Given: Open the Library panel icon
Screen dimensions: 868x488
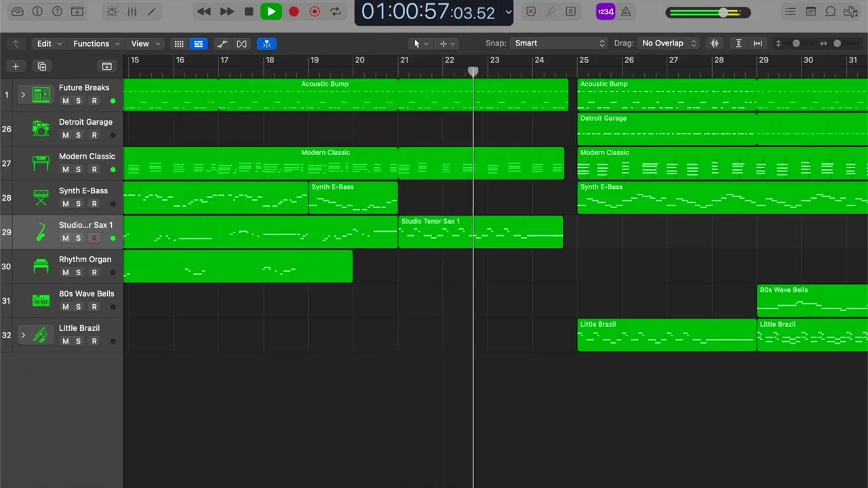Looking at the screenshot, I should 18,12.
